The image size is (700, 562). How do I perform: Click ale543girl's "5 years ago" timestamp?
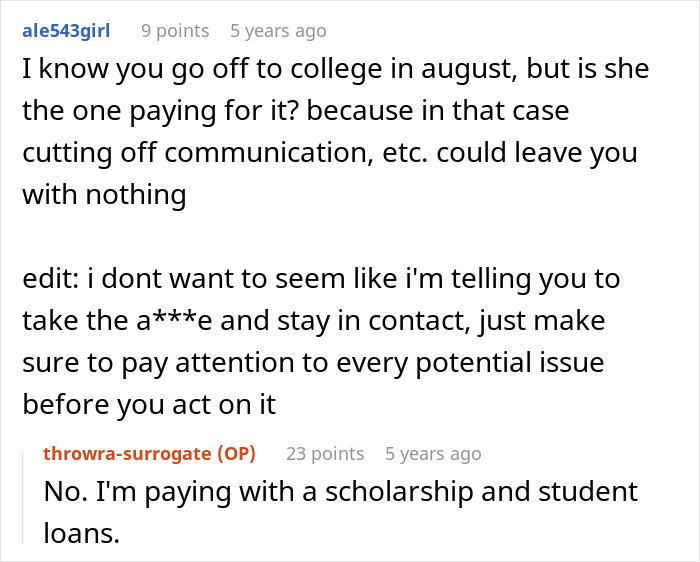(x=278, y=31)
